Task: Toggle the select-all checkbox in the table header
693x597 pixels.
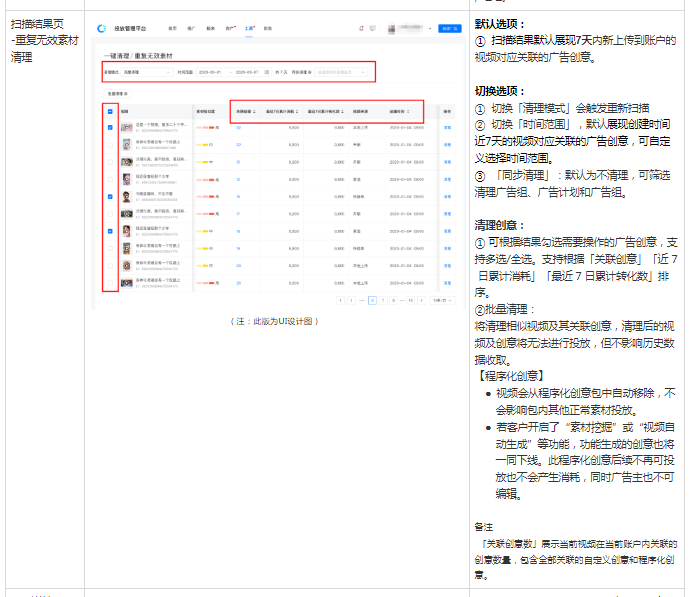Action: [x=110, y=111]
